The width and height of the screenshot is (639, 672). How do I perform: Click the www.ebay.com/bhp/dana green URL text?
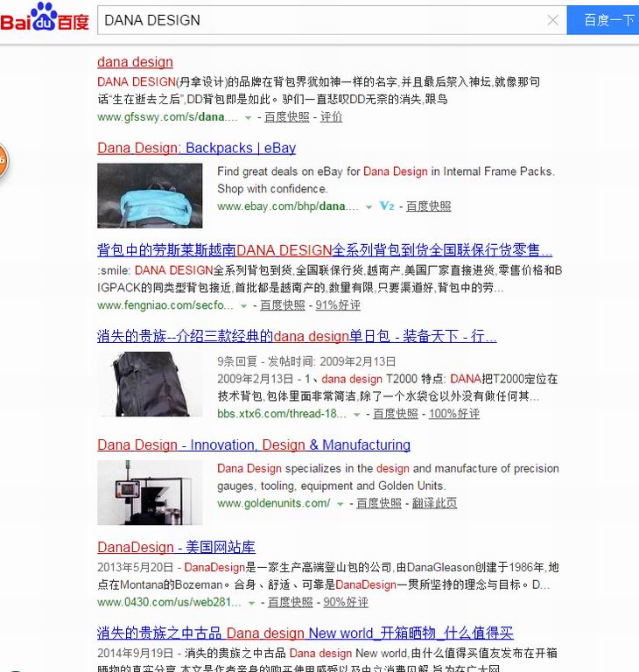coord(288,206)
